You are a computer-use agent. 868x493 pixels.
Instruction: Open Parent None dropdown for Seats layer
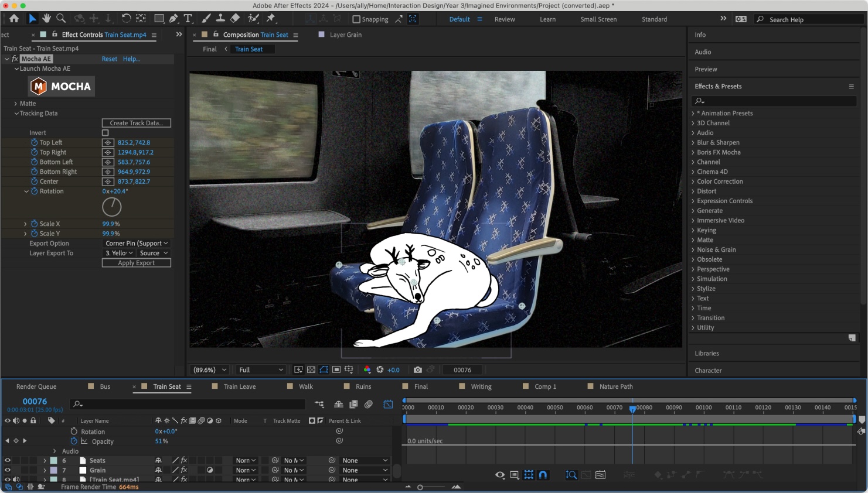pos(365,461)
